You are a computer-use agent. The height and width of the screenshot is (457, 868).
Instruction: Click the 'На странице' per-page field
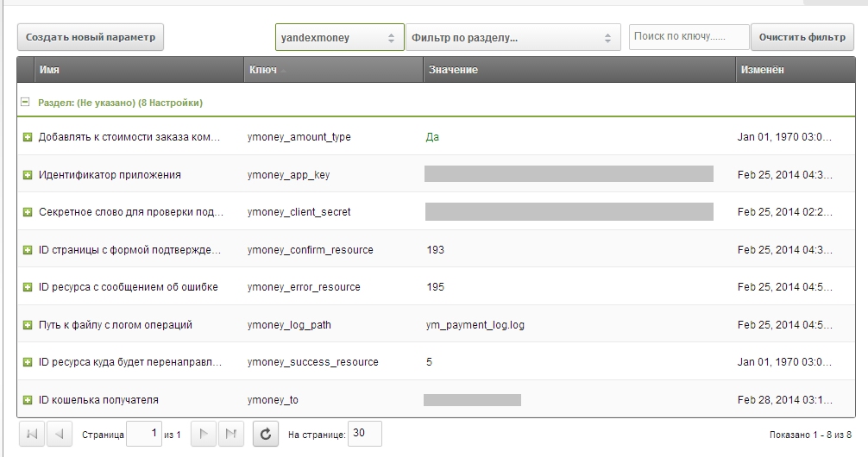(x=365, y=435)
